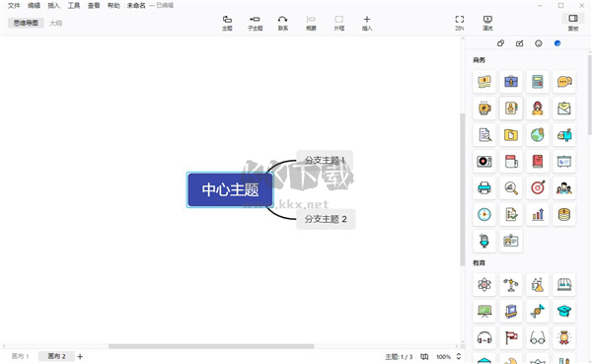Insert the yellow folder sticker
The width and height of the screenshot is (592, 364).
[511, 135]
